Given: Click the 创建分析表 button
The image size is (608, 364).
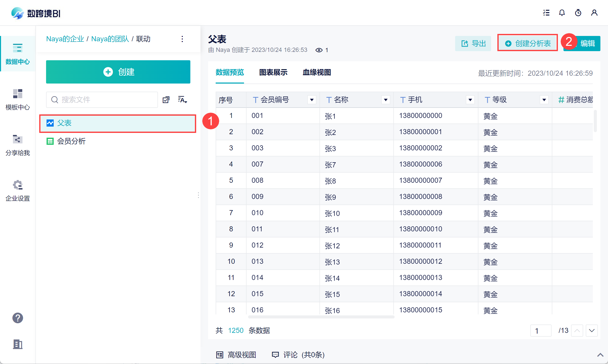Looking at the screenshot, I should tap(528, 44).
